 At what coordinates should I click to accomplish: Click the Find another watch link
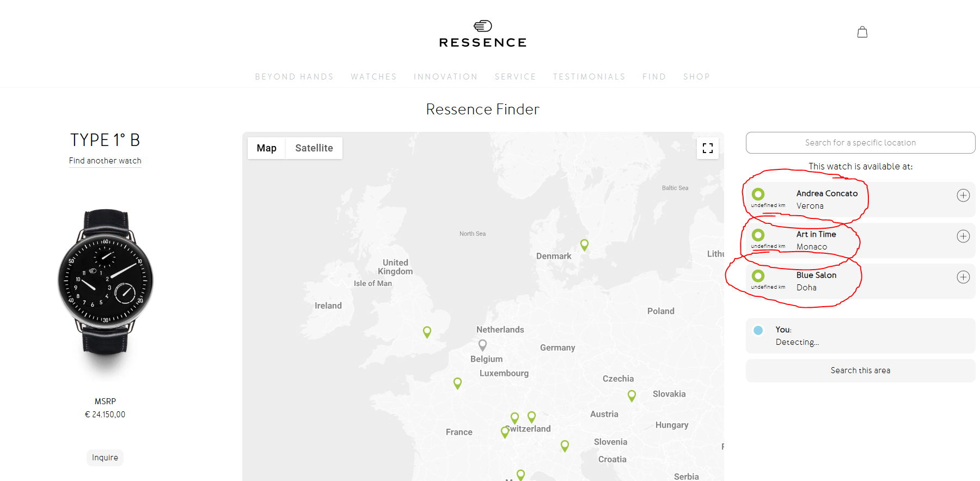coord(105,161)
